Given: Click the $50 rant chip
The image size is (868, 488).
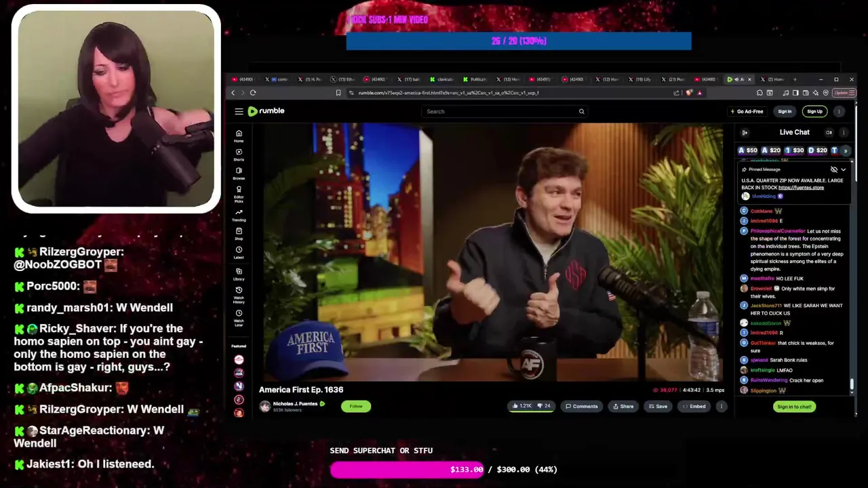Looking at the screenshot, I should click(748, 150).
